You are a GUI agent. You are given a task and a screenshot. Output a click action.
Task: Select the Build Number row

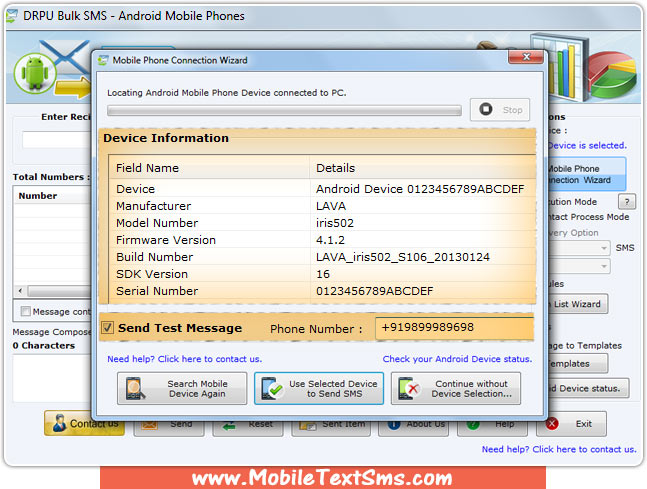[323, 257]
